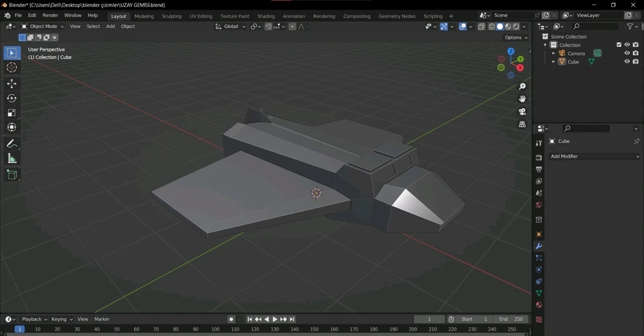644x336 pixels.
Task: Switch to the Sculpting workspace tab
Action: (171, 16)
